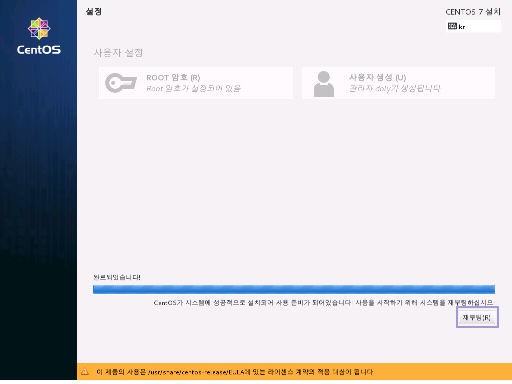Click the CentOS wordmark text in sidebar
The width and height of the screenshot is (512, 384).
[x=39, y=50]
